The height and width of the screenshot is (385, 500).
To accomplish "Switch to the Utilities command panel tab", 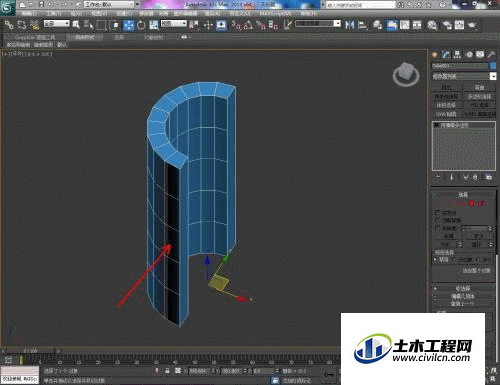I will click(491, 54).
